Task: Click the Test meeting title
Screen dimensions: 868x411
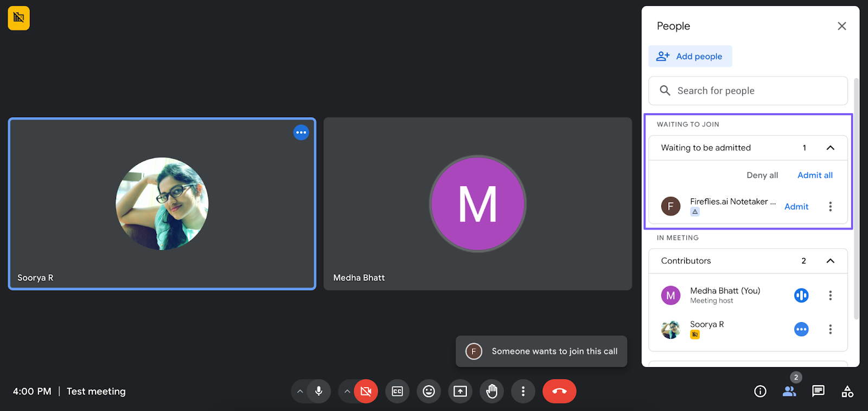Action: (x=96, y=391)
